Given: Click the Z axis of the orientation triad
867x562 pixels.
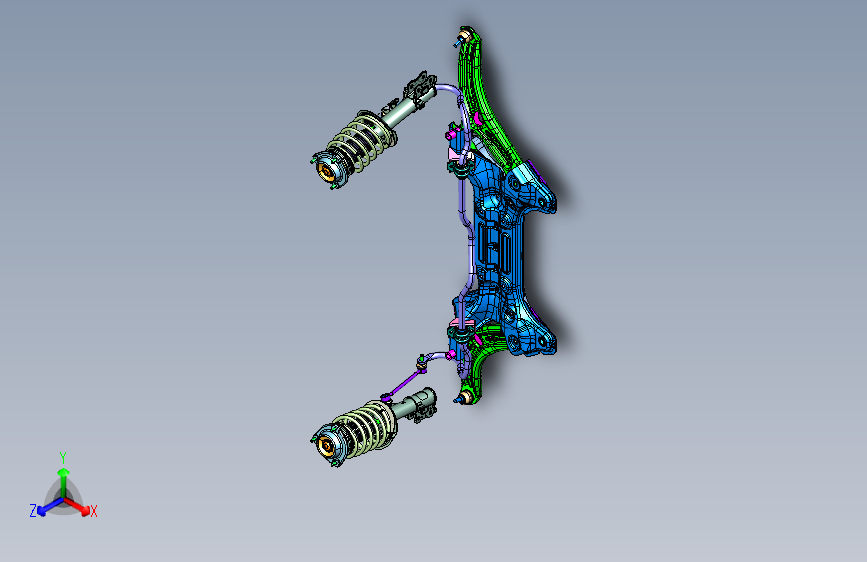Looking at the screenshot, I should click(44, 507).
